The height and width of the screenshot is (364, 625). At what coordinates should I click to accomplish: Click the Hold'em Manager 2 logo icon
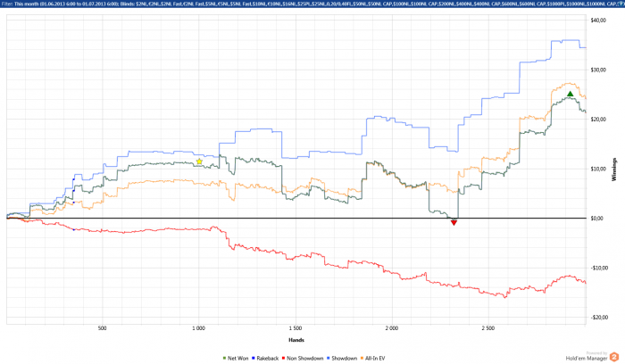614,357
